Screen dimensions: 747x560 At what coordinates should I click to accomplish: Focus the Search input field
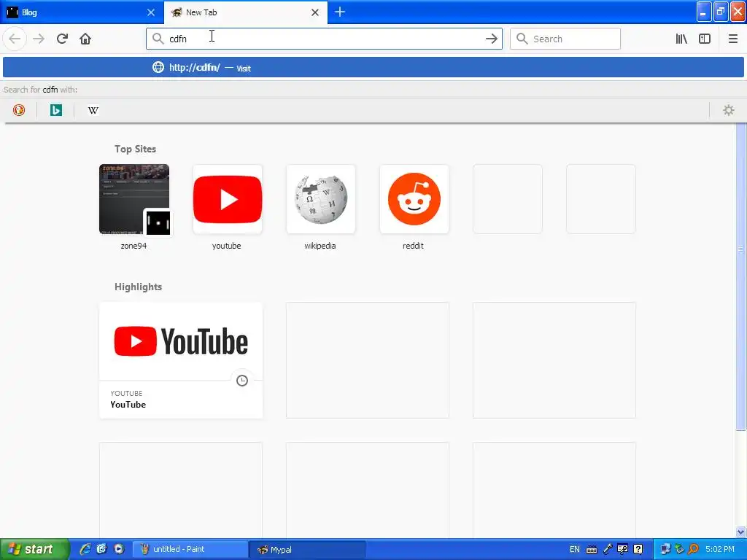point(565,39)
